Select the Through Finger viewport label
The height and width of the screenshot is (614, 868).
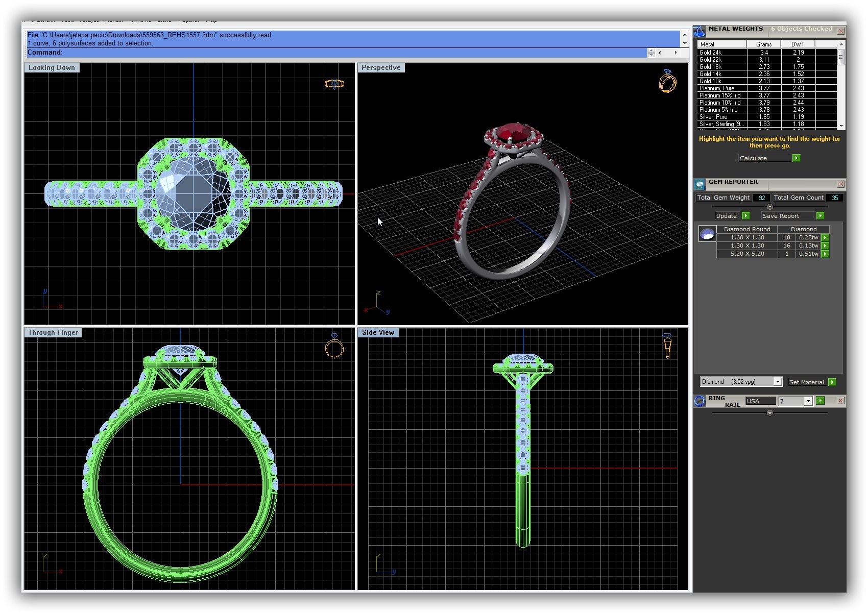pyautogui.click(x=53, y=333)
